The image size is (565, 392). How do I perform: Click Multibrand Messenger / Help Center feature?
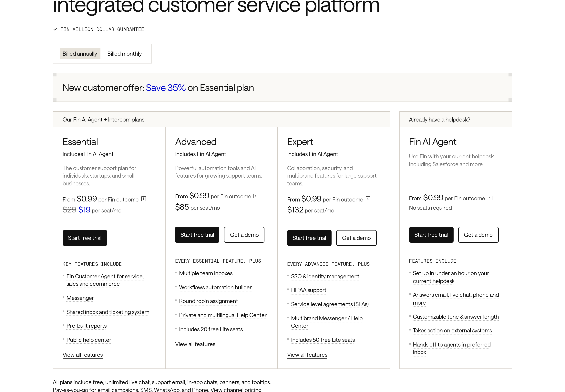pos(327,322)
